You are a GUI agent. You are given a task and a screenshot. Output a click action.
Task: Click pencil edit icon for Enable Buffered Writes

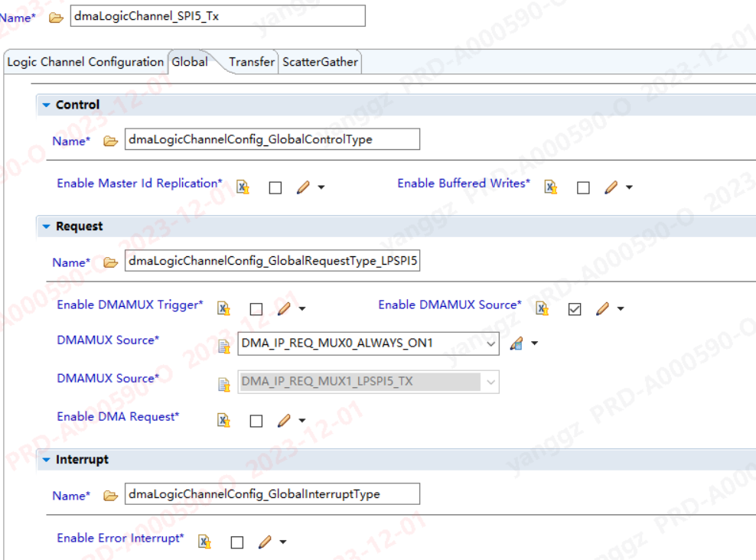611,187
